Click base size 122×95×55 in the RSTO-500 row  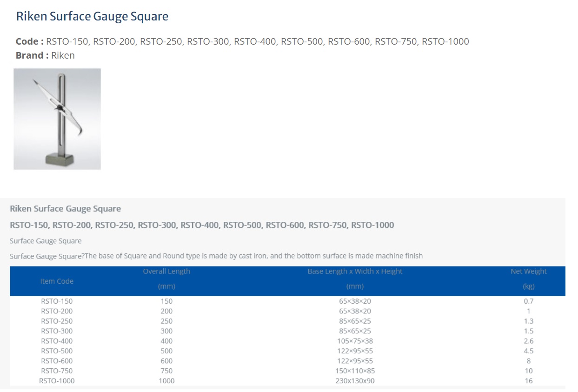355,351
